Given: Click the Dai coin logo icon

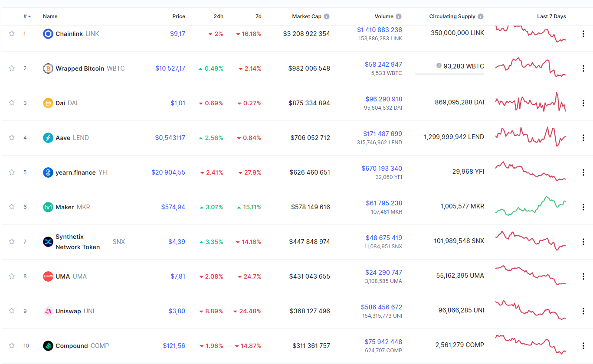Looking at the screenshot, I should [x=48, y=103].
